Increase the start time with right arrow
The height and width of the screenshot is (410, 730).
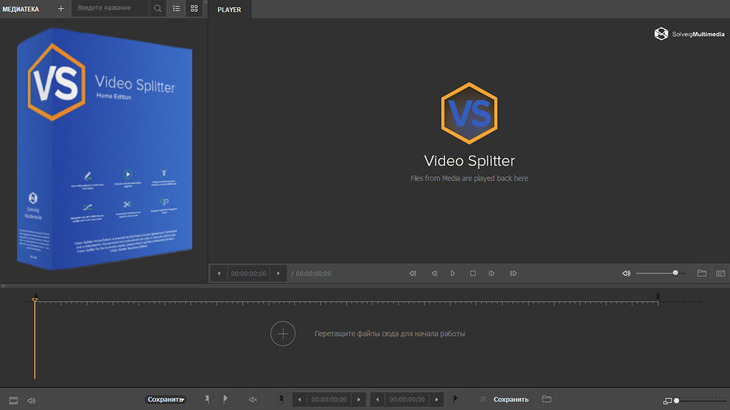(359, 399)
